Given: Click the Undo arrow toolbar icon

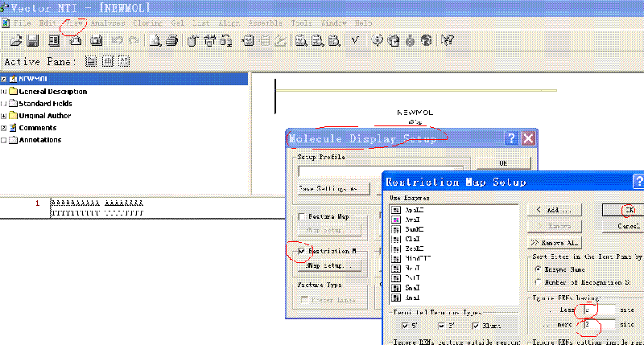Looking at the screenshot, I should pos(118,40).
